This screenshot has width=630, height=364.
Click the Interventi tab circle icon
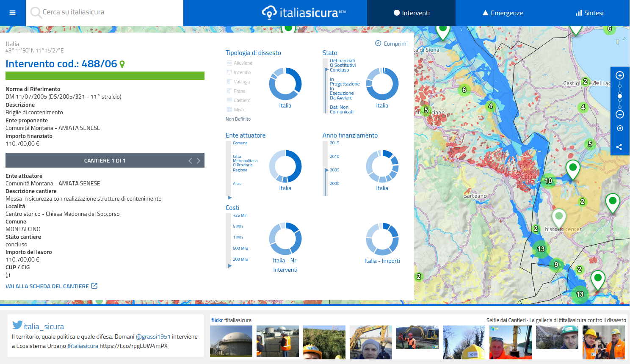397,13
